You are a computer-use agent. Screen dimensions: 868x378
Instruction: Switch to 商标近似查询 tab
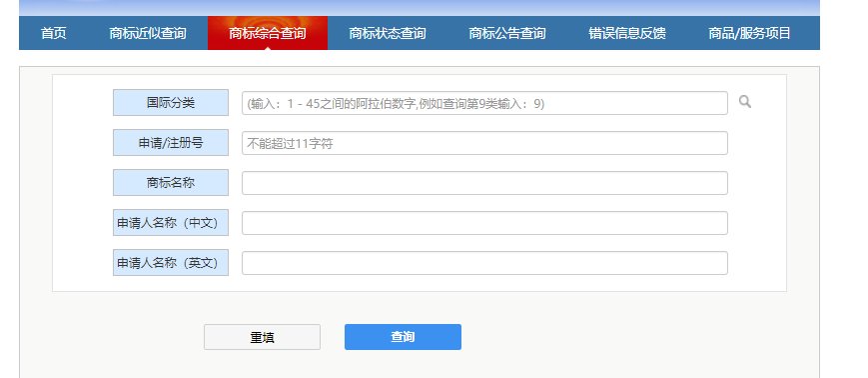[148, 33]
